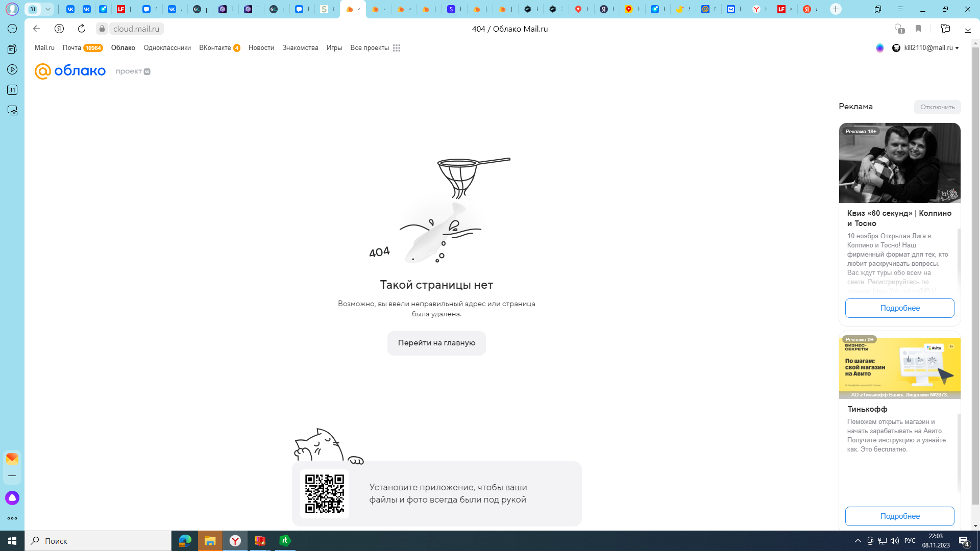This screenshot has height=551, width=980.
Task: Expand the kill2110@mail.ru account menu
Action: click(928, 47)
